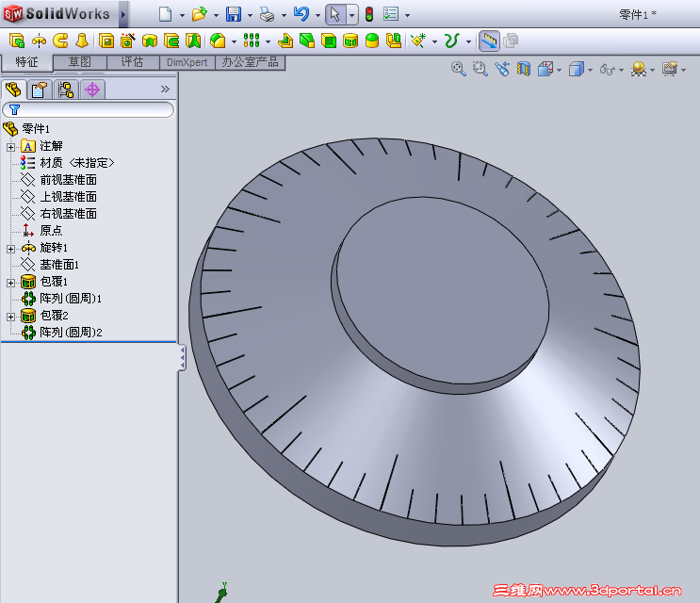700x603 pixels.
Task: Click the feature tree filter field
Action: pyautogui.click(x=89, y=110)
